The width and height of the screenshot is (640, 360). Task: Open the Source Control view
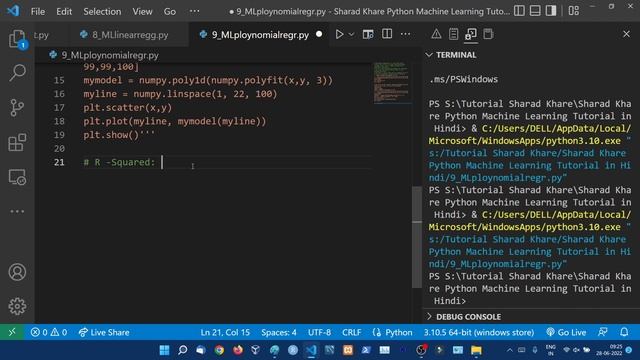[17, 108]
